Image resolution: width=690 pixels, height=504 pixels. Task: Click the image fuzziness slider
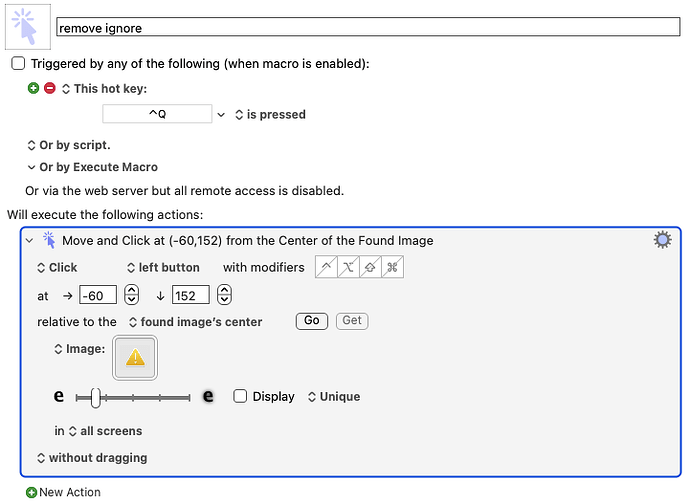click(x=133, y=398)
